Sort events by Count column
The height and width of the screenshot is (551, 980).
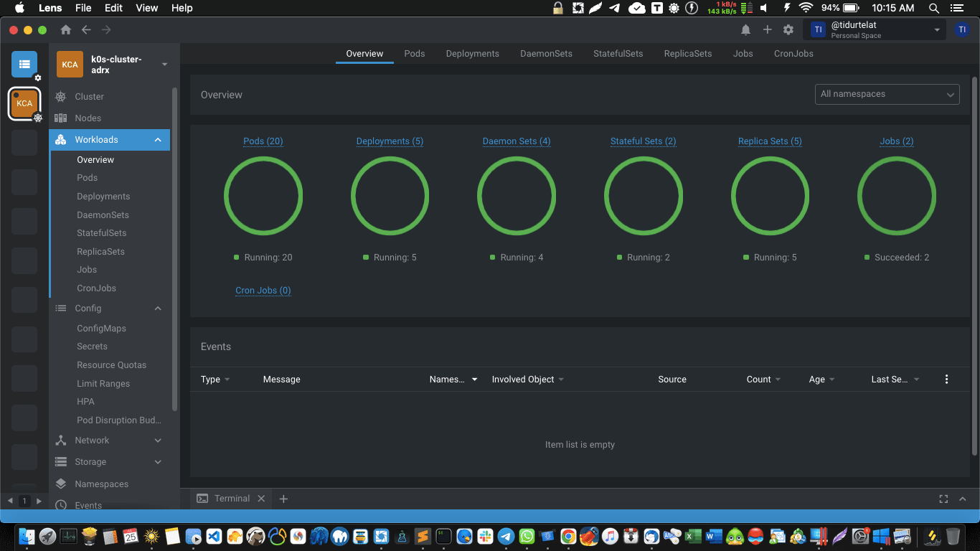tap(763, 380)
